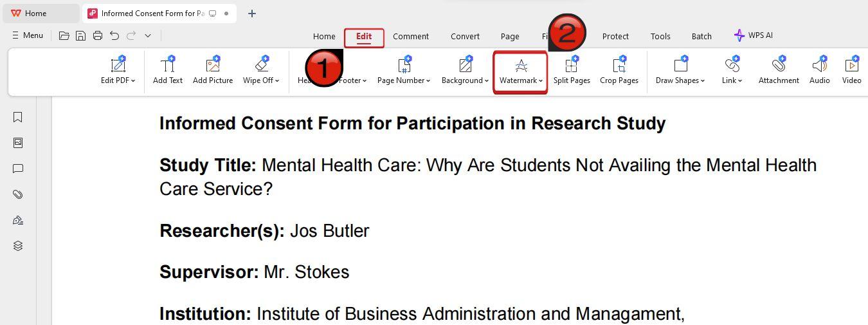Image resolution: width=868 pixels, height=325 pixels.
Task: Choose the Add Picture tool
Action: [x=213, y=71]
